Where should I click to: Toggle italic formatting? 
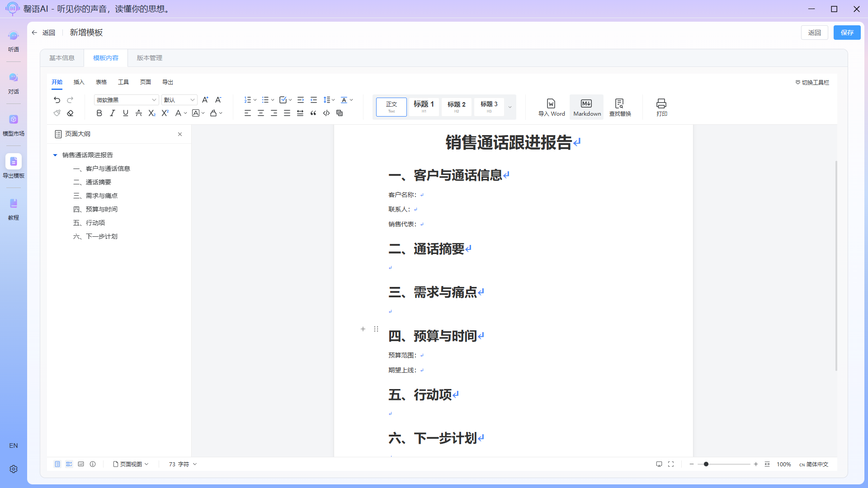pos(113,113)
